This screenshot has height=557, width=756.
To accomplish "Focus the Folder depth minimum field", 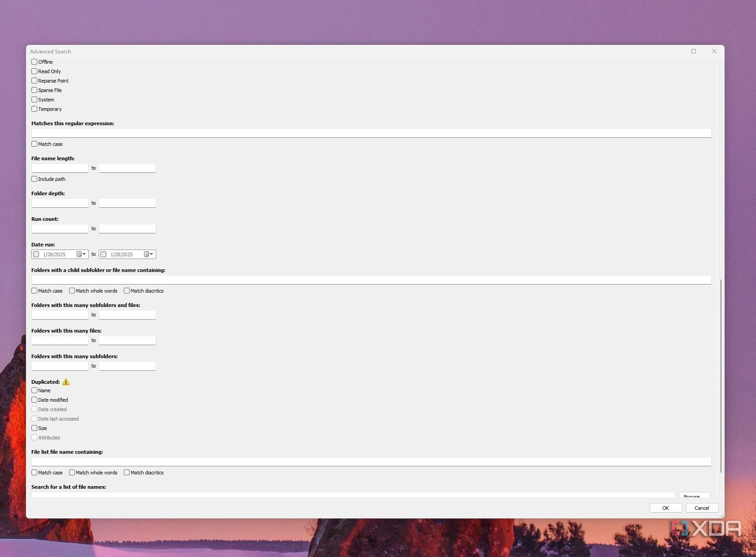I will click(x=60, y=203).
